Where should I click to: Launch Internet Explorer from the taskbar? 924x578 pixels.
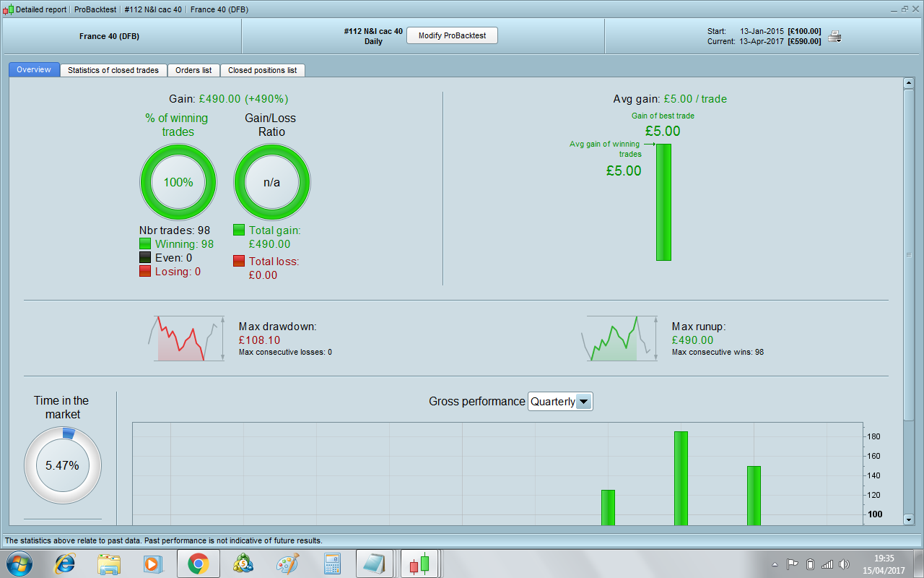point(66,564)
